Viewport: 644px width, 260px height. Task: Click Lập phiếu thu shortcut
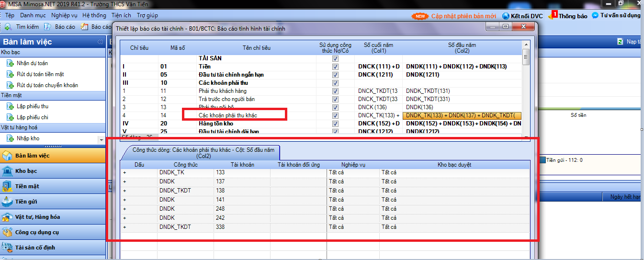(32, 106)
